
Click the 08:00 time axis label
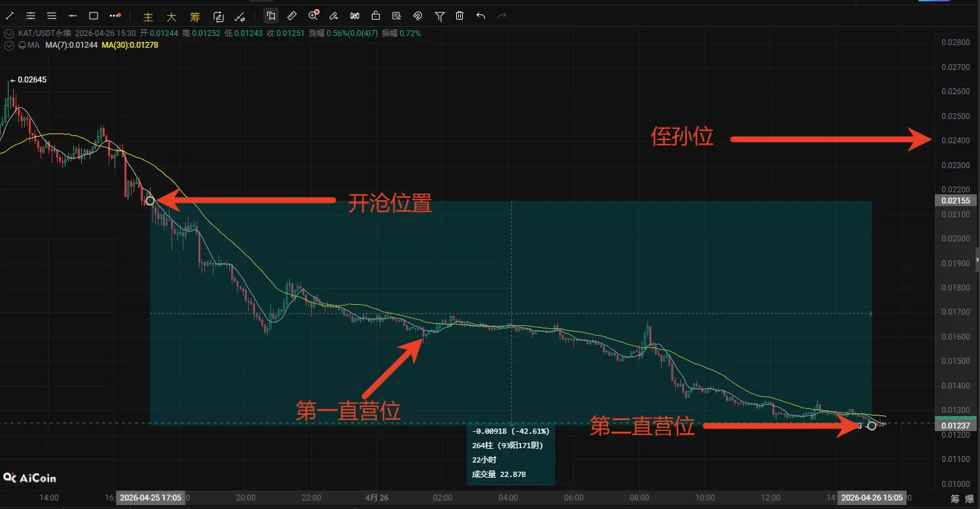[638, 498]
